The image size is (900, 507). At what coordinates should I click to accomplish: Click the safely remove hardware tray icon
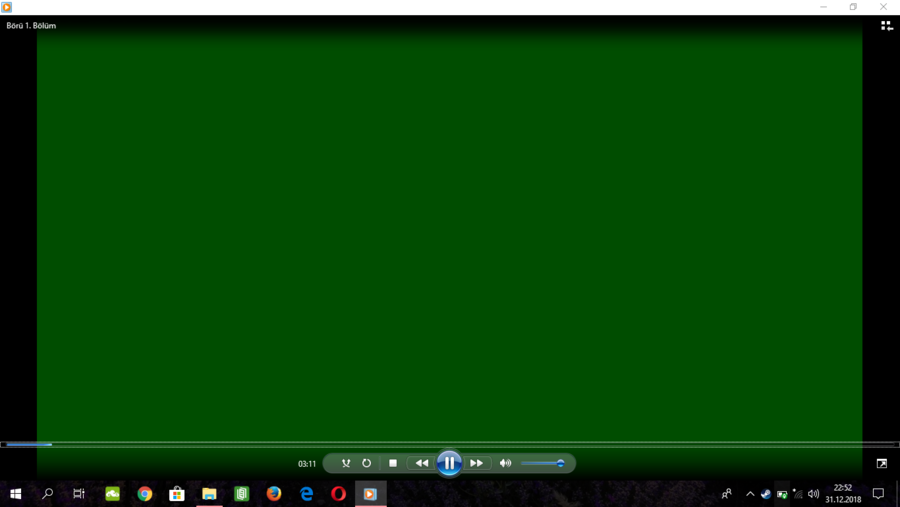tap(782, 494)
